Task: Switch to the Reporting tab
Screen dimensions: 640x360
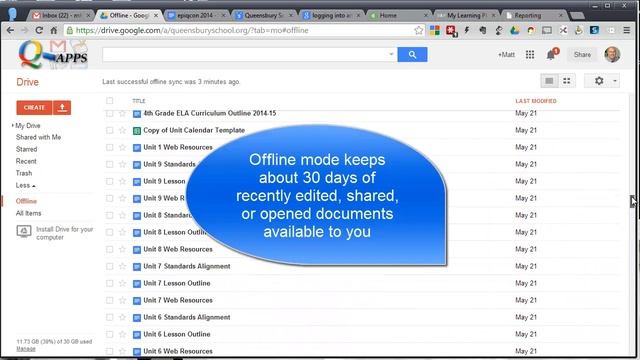Action: click(534, 16)
